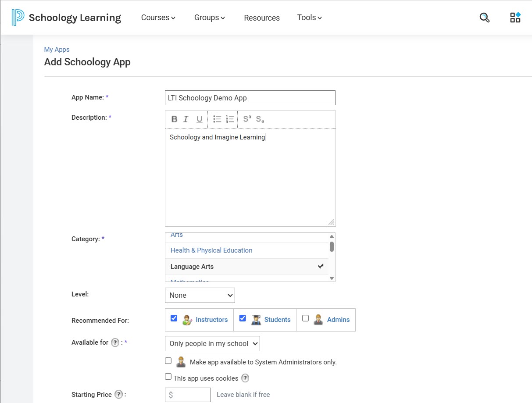Image resolution: width=532 pixels, height=403 pixels.
Task: Expand the Tools menu
Action: 310,18
